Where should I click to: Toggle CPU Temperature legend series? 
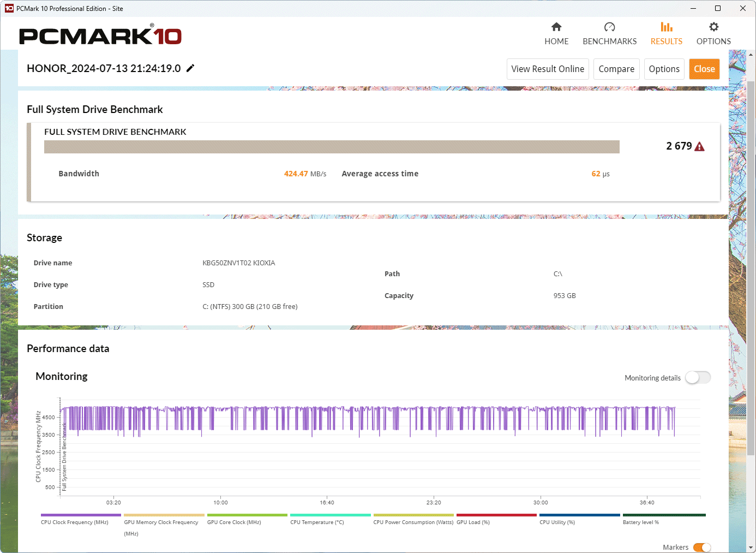tap(330, 519)
